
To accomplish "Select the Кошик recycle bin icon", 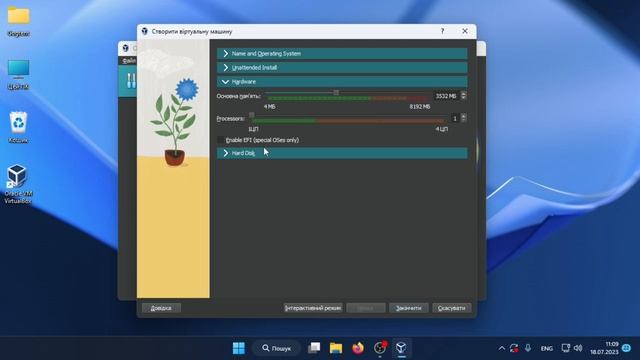I will tap(18, 122).
